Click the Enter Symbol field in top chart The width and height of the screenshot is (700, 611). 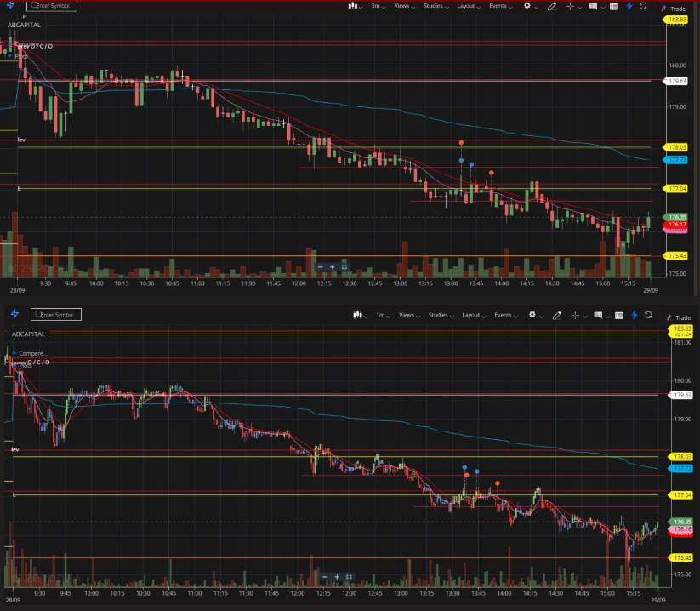click(52, 5)
